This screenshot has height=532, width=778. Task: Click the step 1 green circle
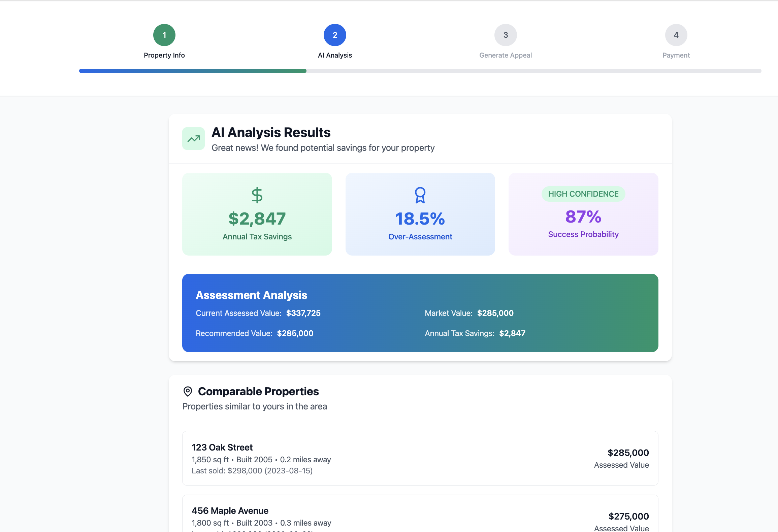(x=164, y=35)
